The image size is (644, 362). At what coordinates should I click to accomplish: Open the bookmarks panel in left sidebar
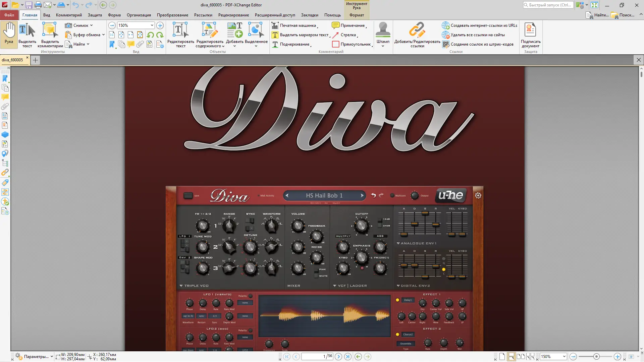tap(5, 78)
